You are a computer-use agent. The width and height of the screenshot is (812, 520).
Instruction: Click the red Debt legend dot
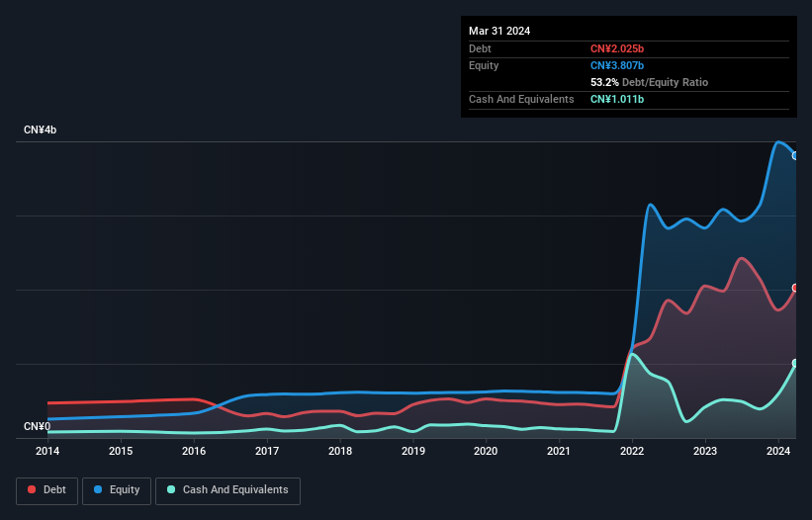pyautogui.click(x=32, y=489)
